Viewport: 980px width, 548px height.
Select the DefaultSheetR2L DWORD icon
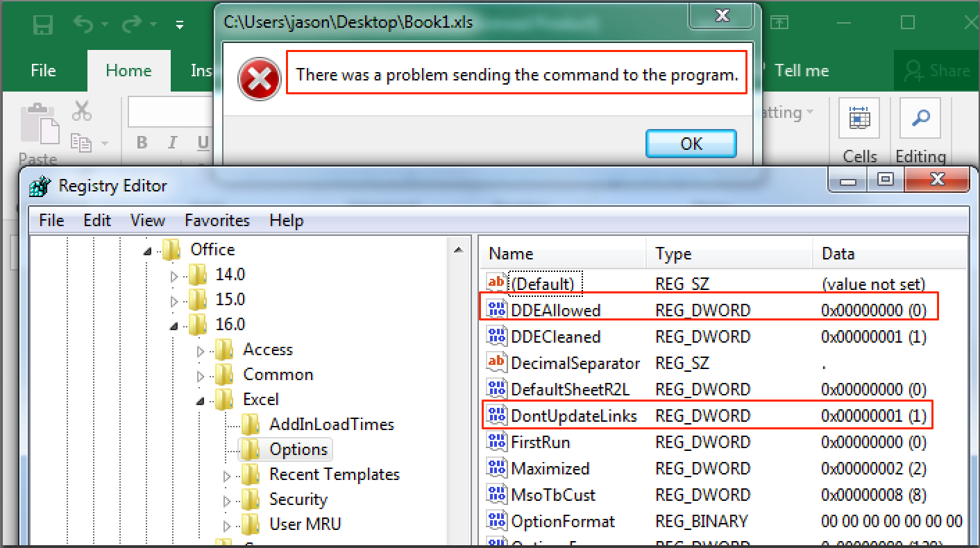click(496, 388)
